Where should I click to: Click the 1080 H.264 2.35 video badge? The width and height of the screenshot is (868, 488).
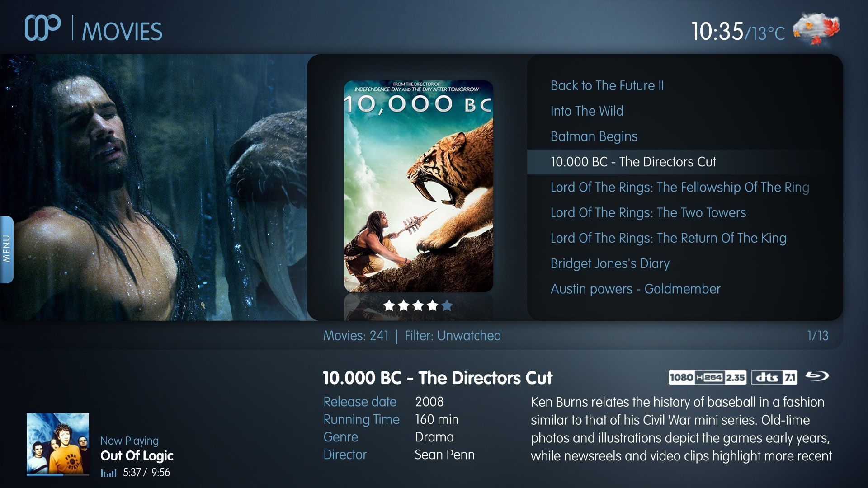coord(707,377)
